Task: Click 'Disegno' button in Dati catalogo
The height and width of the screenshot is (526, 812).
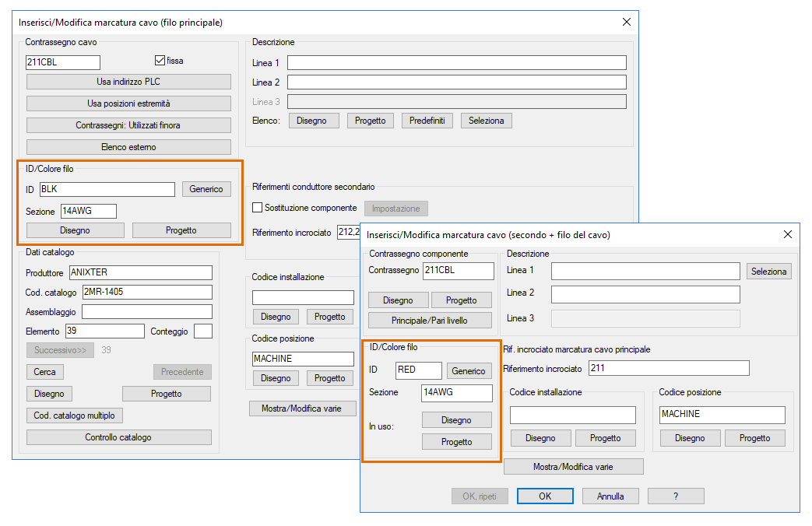Action: tap(49, 394)
